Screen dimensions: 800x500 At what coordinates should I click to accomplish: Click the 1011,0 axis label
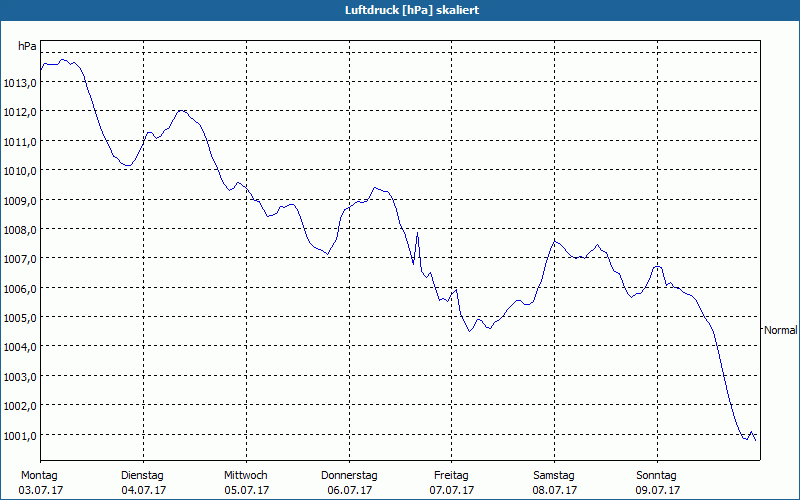coord(20,142)
